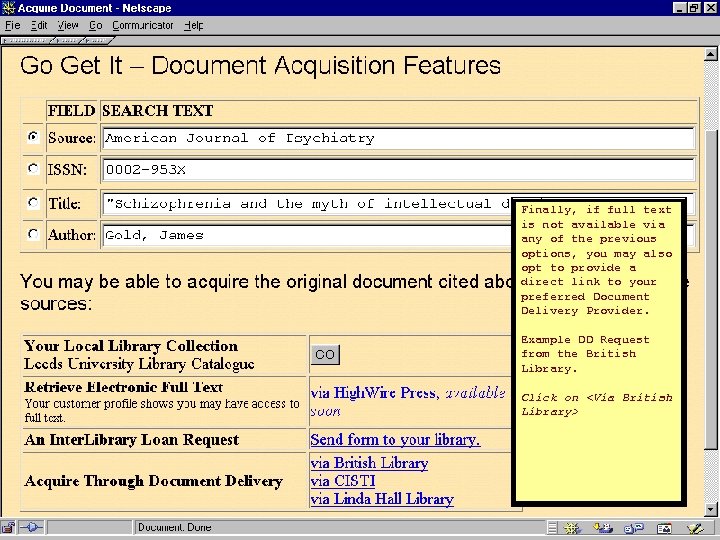Open the View menu

click(x=68, y=25)
